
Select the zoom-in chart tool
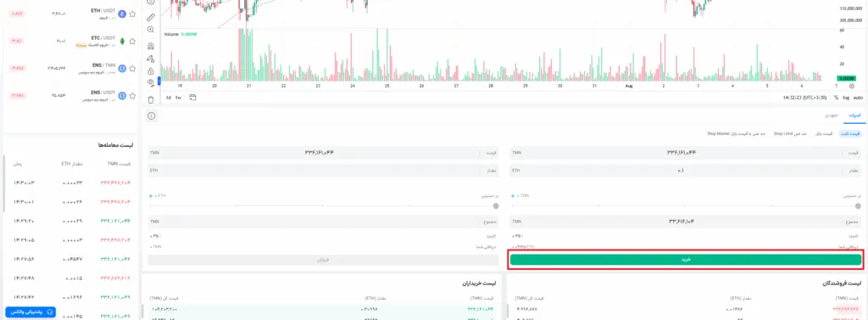coord(151,30)
